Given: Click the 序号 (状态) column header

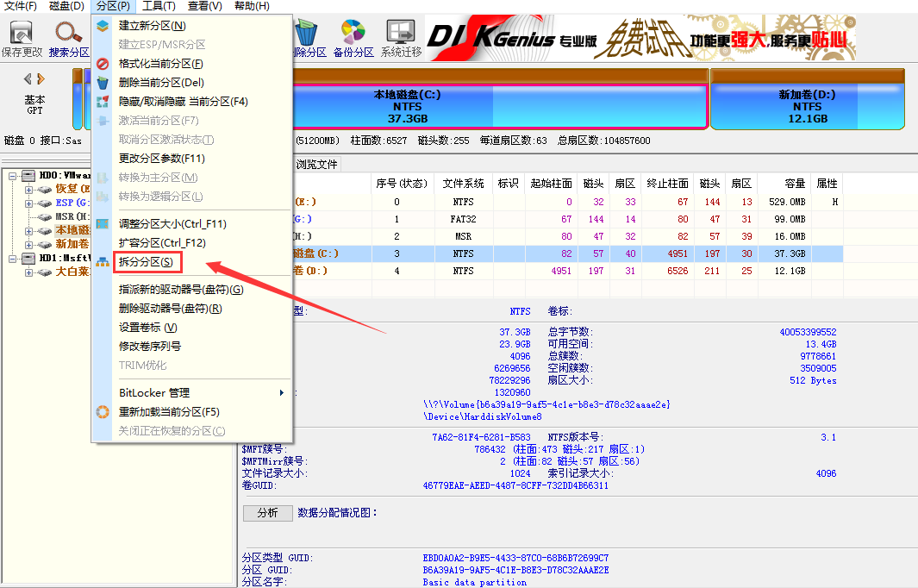Looking at the screenshot, I should coord(401,184).
